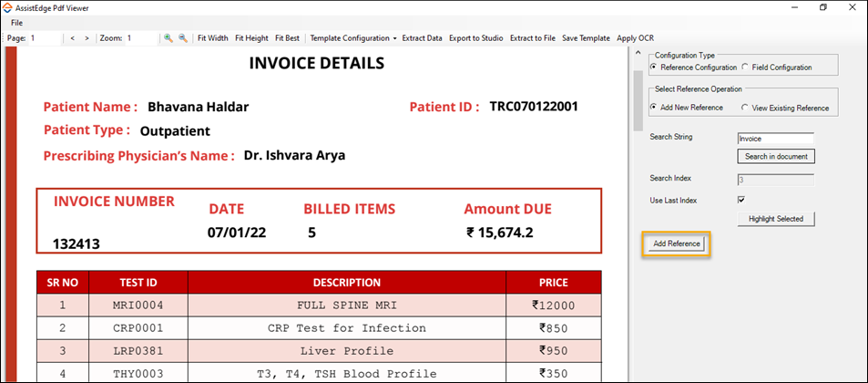The width and height of the screenshot is (868, 383).
Task: Select Add New Reference radio option
Action: (654, 108)
